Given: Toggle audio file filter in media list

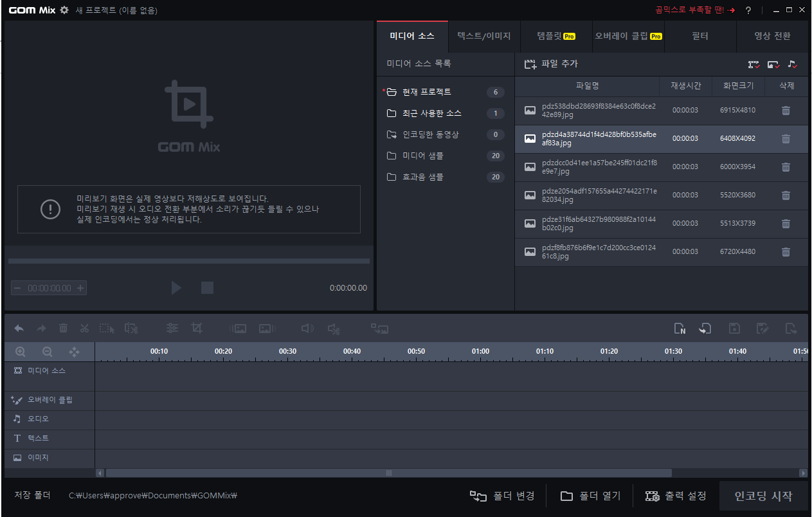Looking at the screenshot, I should click(792, 64).
